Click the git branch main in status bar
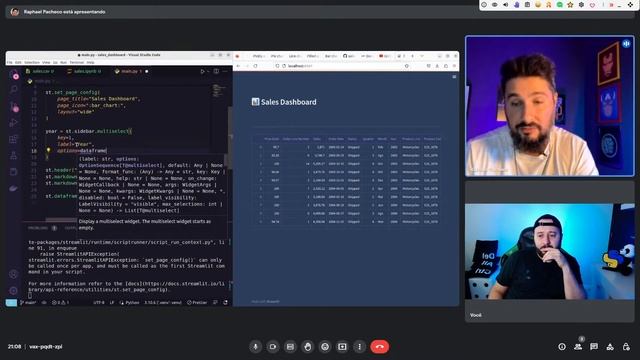This screenshot has height=360, width=640. (29, 303)
